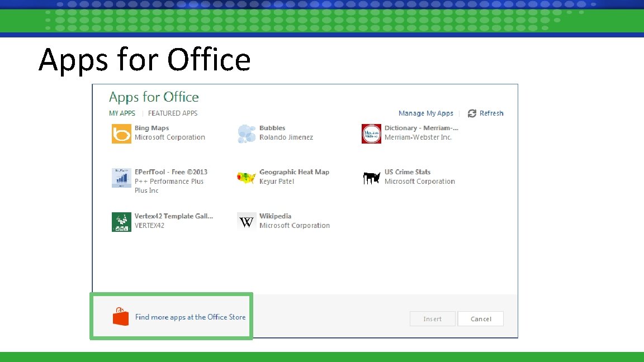
Task: Select the Geographic Heat Map title
Action: [294, 172]
